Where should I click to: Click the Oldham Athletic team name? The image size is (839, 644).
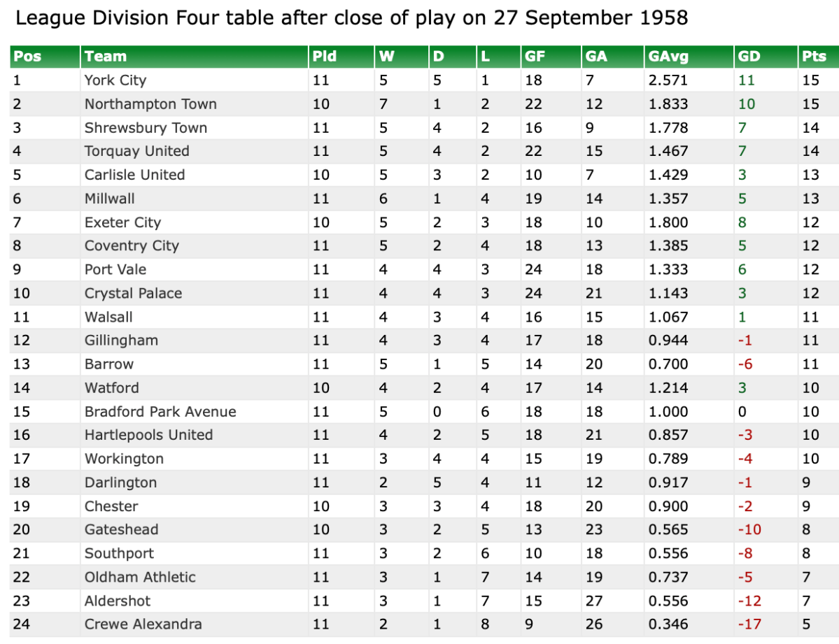(x=140, y=577)
